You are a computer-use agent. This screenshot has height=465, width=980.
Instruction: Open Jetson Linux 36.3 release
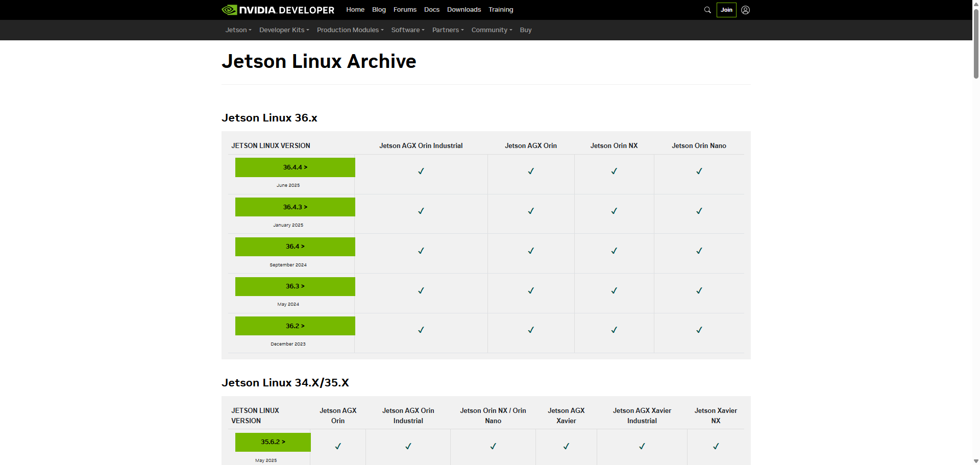point(295,286)
